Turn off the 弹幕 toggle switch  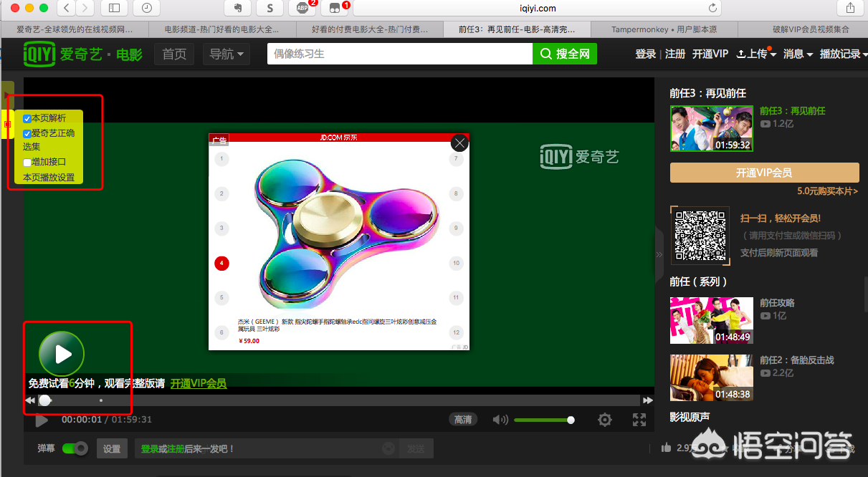pyautogui.click(x=75, y=448)
